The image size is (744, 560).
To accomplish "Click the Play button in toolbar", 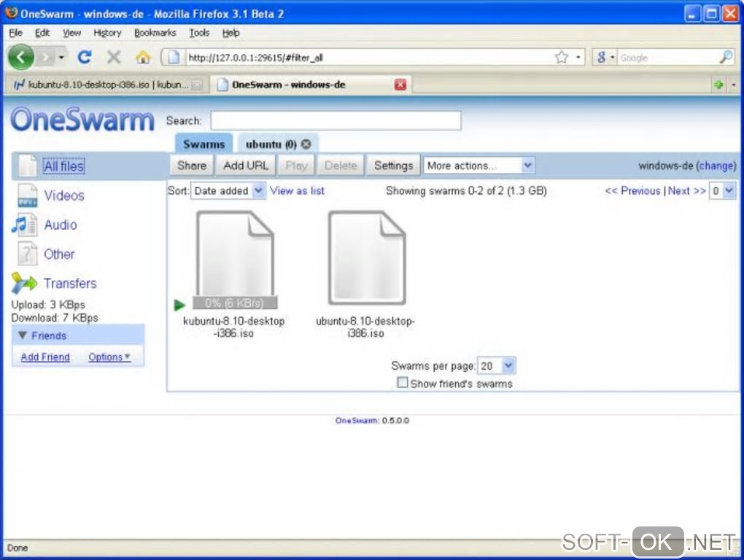I will coord(297,166).
